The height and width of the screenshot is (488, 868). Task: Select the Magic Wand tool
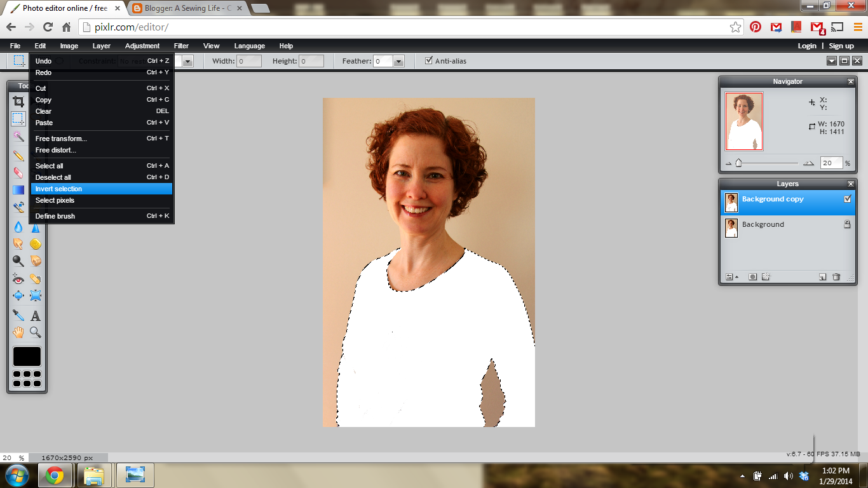[x=18, y=136]
